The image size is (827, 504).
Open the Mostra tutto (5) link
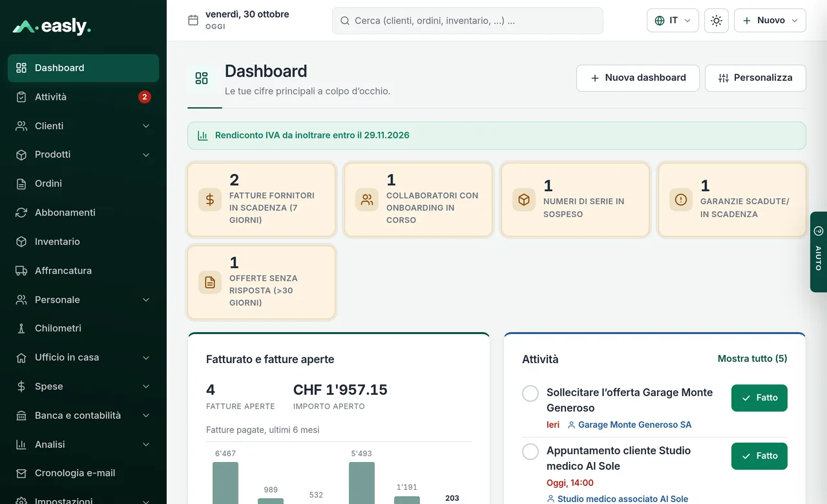[752, 359]
